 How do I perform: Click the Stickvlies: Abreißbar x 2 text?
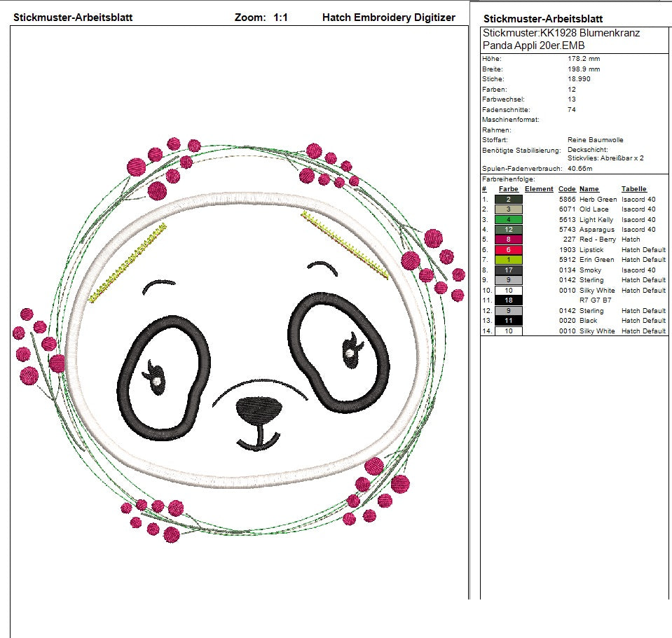pyautogui.click(x=605, y=158)
